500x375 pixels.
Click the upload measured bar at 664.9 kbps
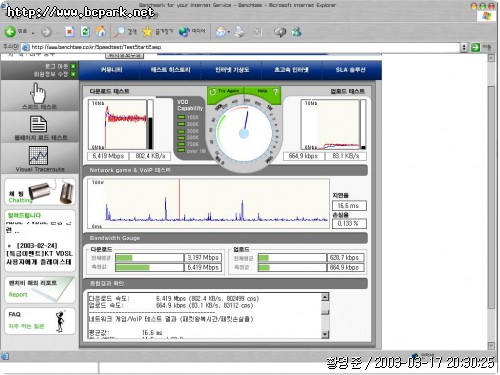[x=292, y=267]
